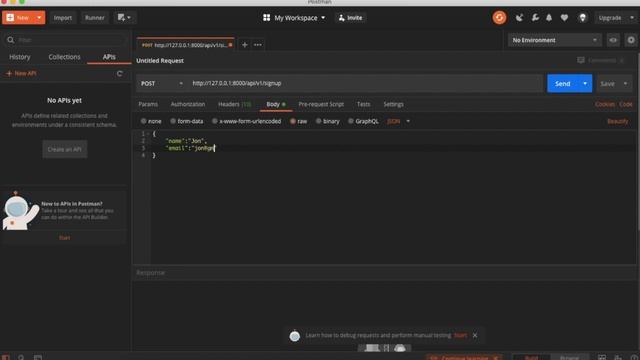Open the Tests tab
The height and width of the screenshot is (360, 640).
tap(363, 104)
